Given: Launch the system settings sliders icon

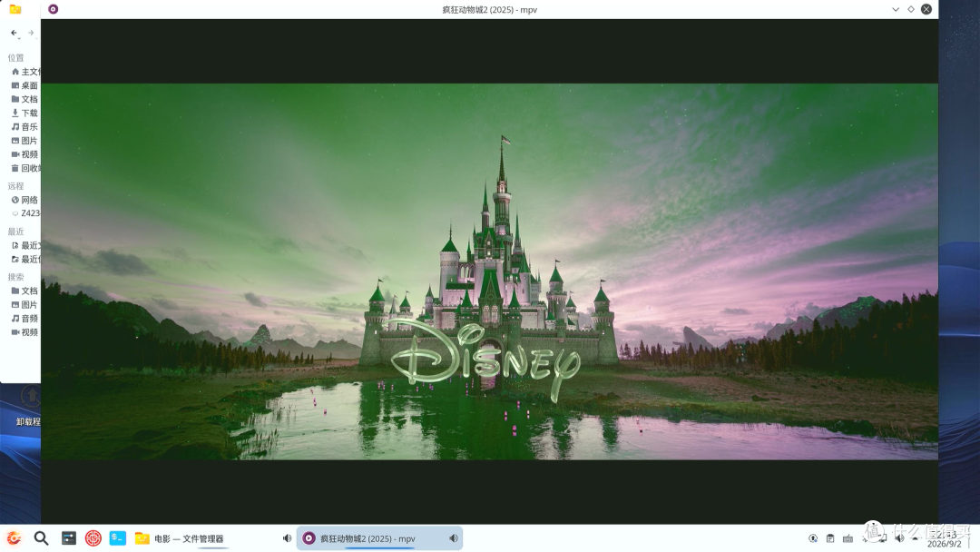Looking at the screenshot, I should coord(69,538).
